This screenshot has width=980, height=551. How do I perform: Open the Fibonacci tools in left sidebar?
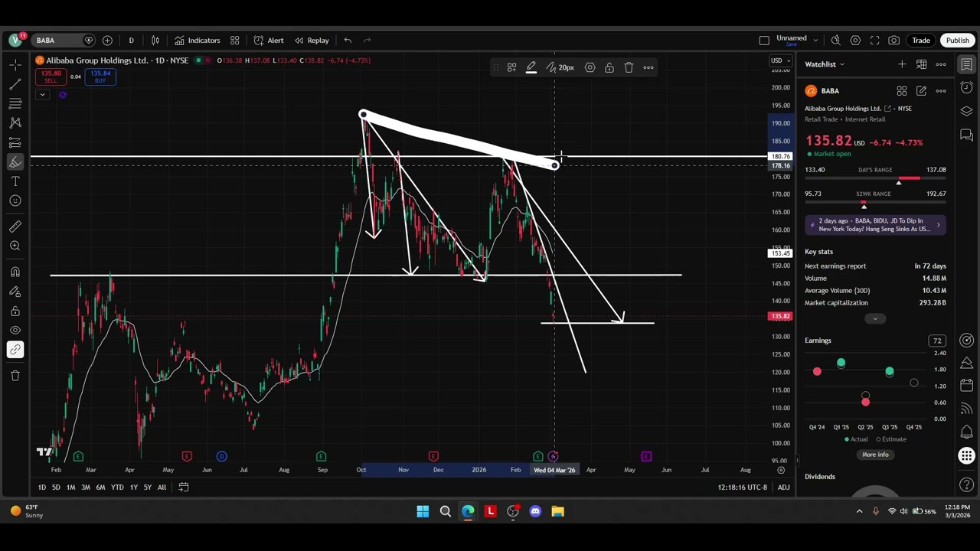click(15, 103)
